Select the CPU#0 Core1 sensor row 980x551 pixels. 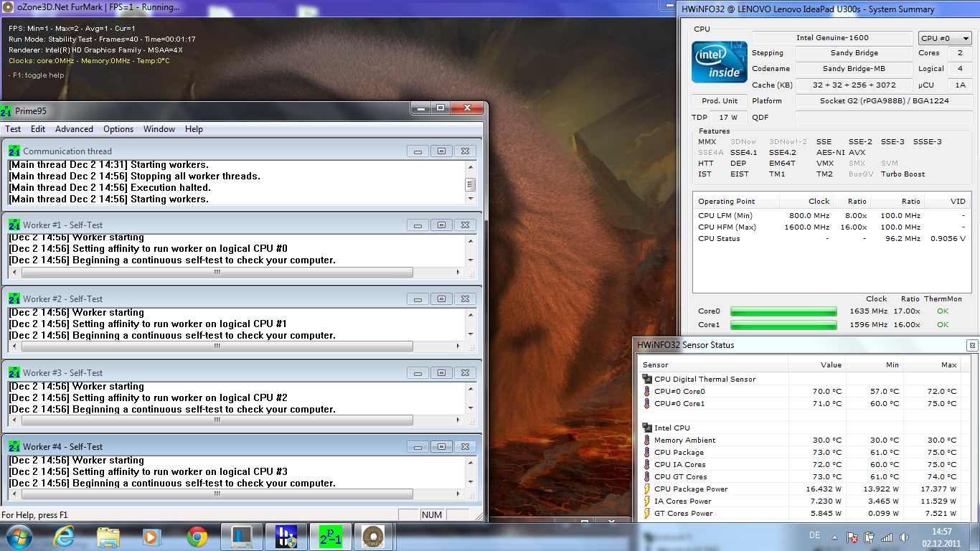point(799,403)
